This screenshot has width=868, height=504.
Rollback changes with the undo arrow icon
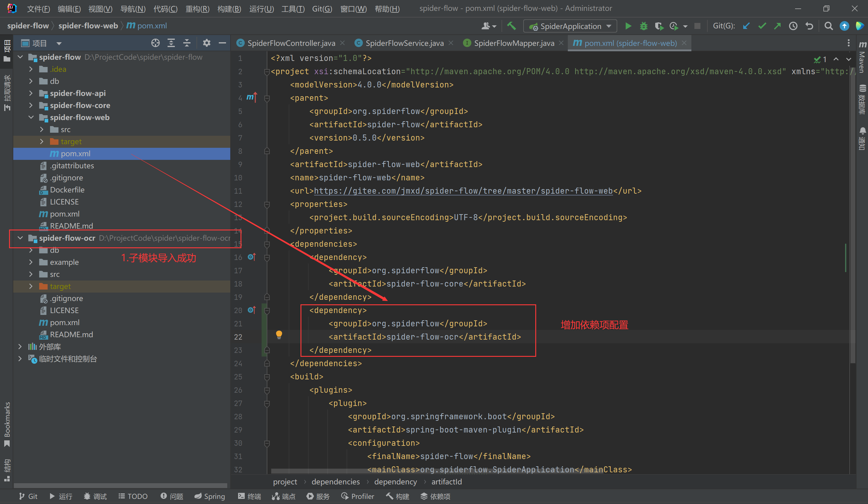tap(809, 26)
